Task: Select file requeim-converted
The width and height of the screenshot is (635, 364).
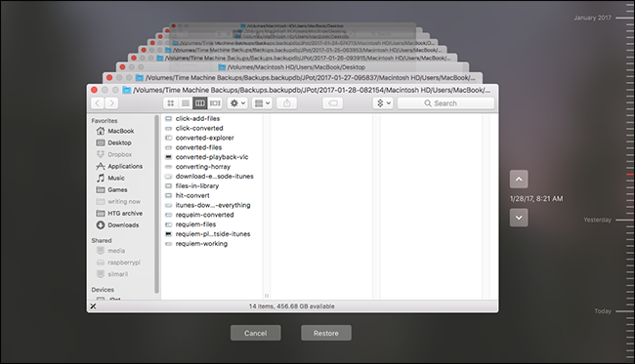Action: pyautogui.click(x=204, y=215)
